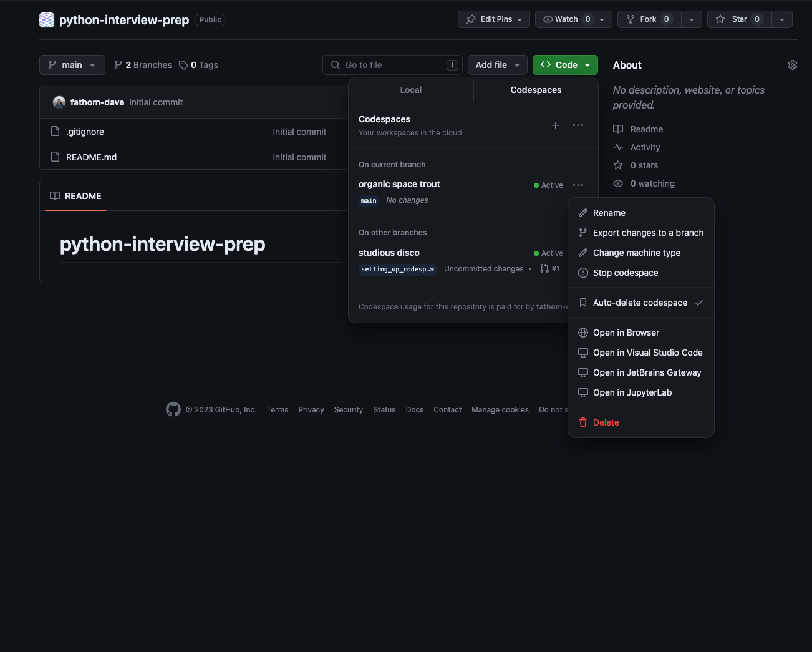Open the footer Terms link

(278, 410)
